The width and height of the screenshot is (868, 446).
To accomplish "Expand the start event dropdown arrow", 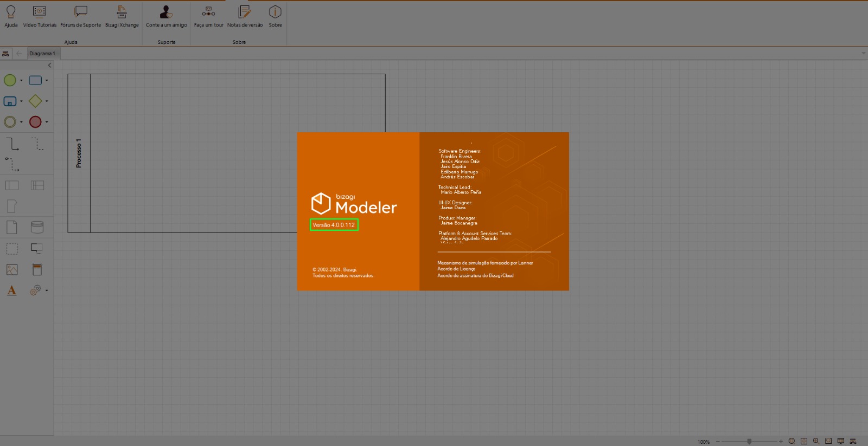I will coord(21,81).
